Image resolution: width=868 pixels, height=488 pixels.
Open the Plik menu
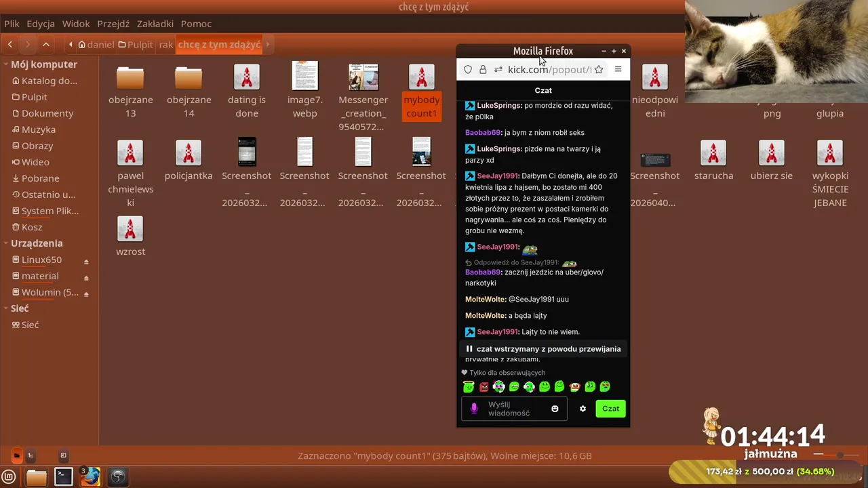tap(12, 24)
